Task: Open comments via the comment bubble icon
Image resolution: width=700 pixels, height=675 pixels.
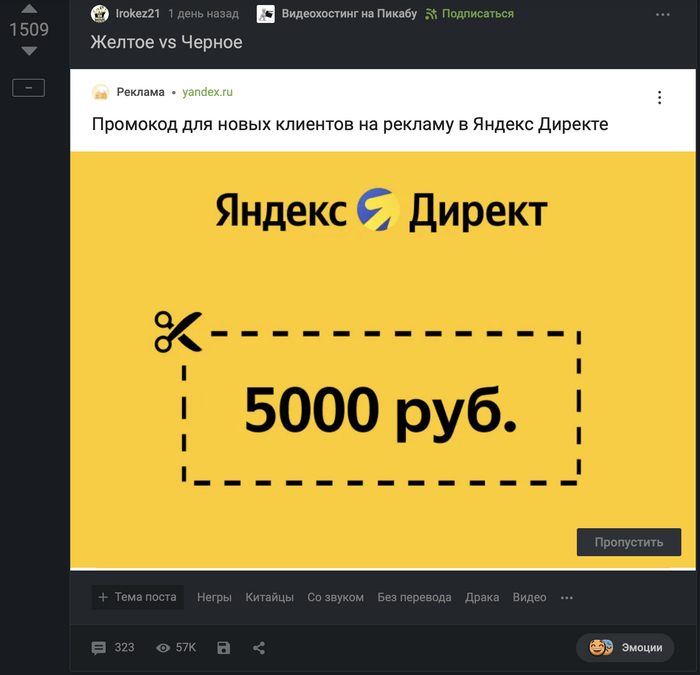Action: (x=99, y=648)
